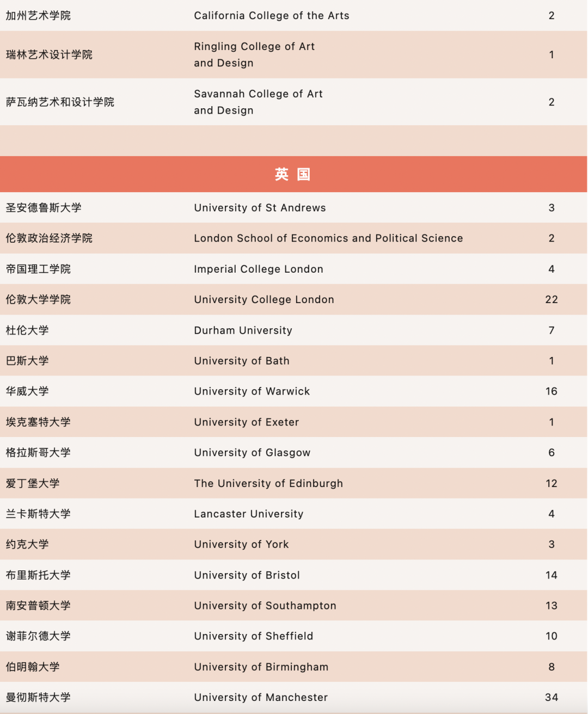Click University of St Andrews text

[260, 208]
